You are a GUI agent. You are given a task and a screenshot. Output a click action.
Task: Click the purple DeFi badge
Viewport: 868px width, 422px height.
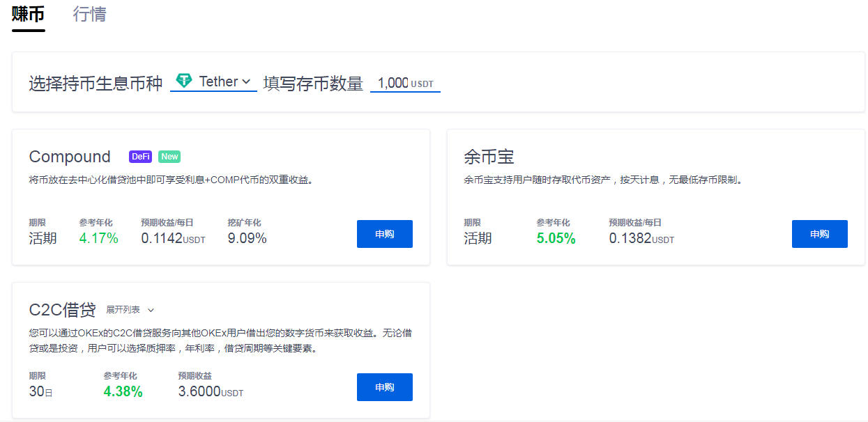coord(140,157)
